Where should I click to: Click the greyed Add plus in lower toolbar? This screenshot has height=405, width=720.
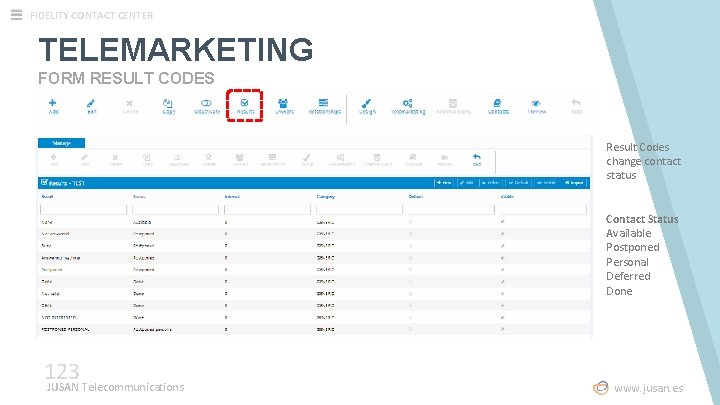point(54,159)
